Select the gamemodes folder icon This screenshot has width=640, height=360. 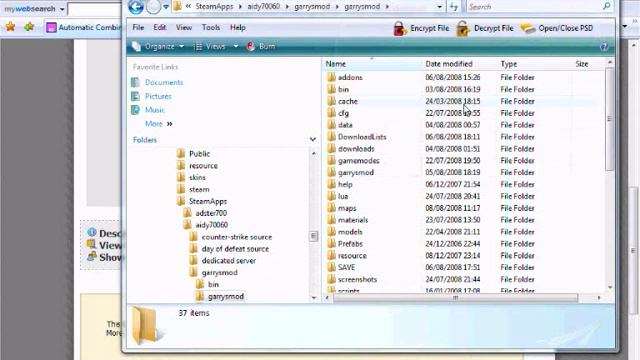(331, 160)
